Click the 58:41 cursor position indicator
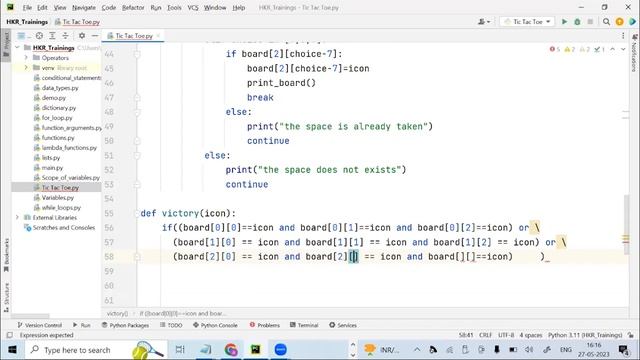 [466, 335]
